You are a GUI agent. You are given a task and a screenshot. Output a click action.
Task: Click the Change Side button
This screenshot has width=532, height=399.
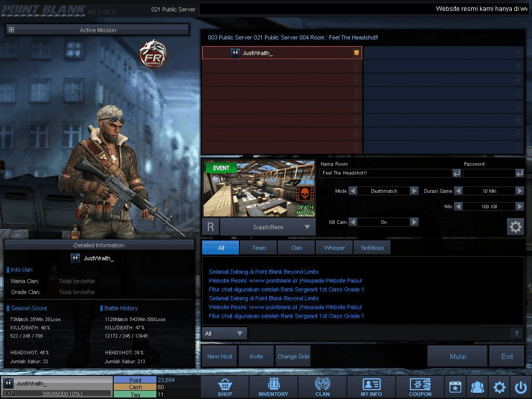point(294,356)
